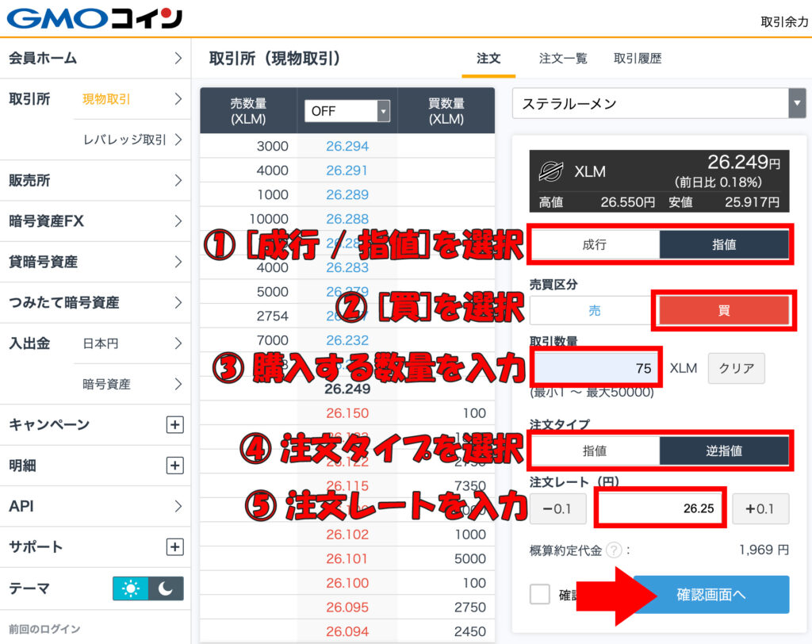Open ステラルーメン currency dropdown

click(659, 104)
